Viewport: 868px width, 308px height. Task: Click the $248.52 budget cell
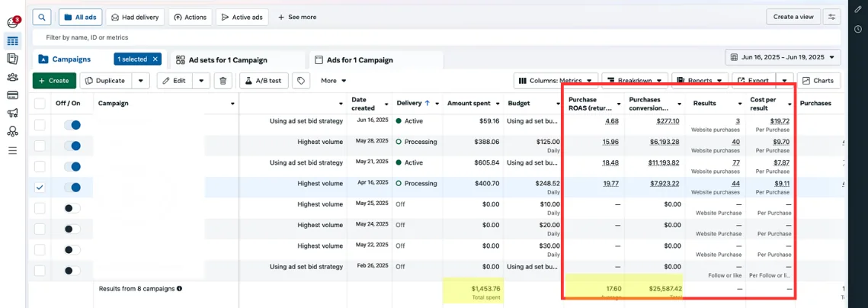[x=547, y=184]
